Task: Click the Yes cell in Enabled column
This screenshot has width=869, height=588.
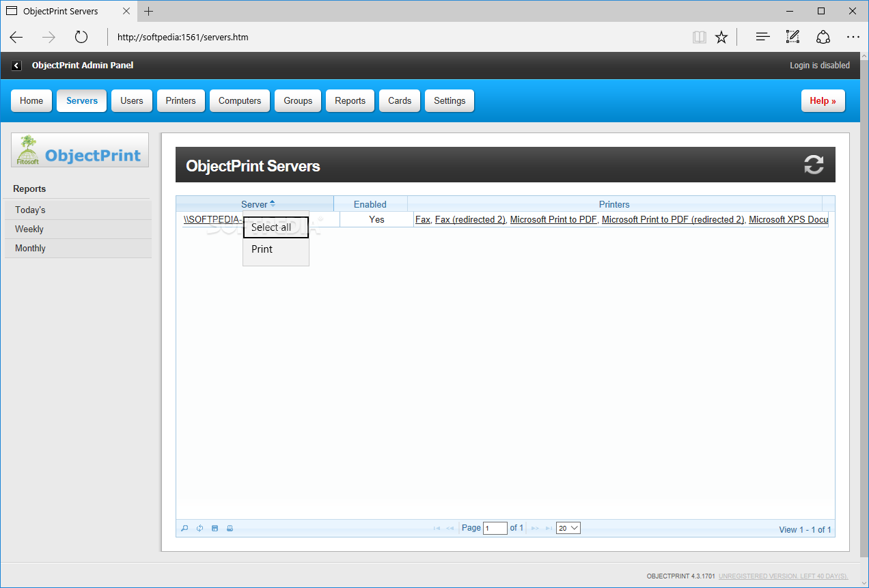Action: 376,219
